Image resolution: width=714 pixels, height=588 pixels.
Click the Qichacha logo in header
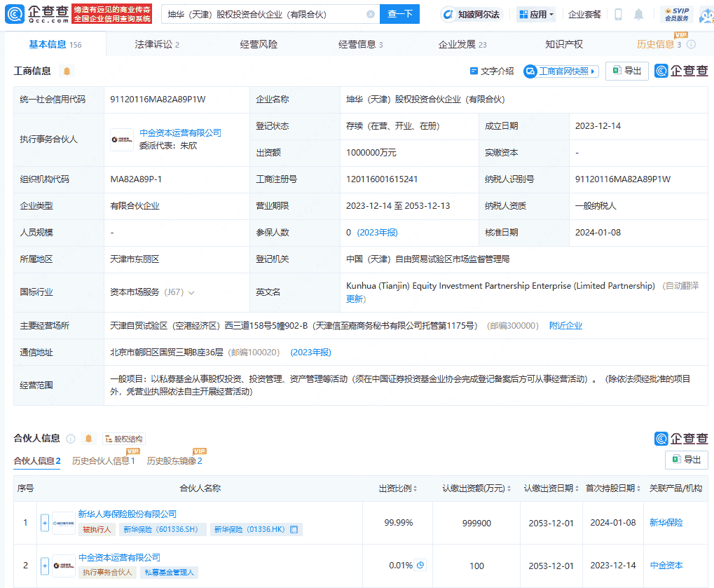tap(38, 14)
